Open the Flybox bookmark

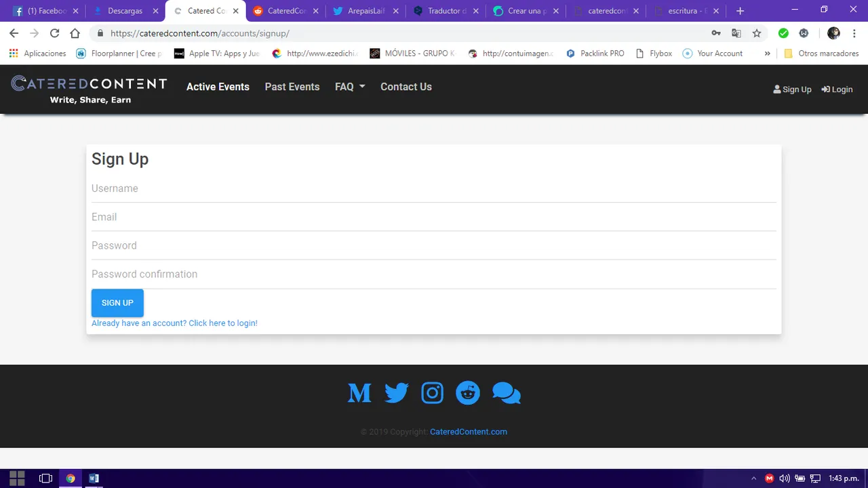[654, 54]
